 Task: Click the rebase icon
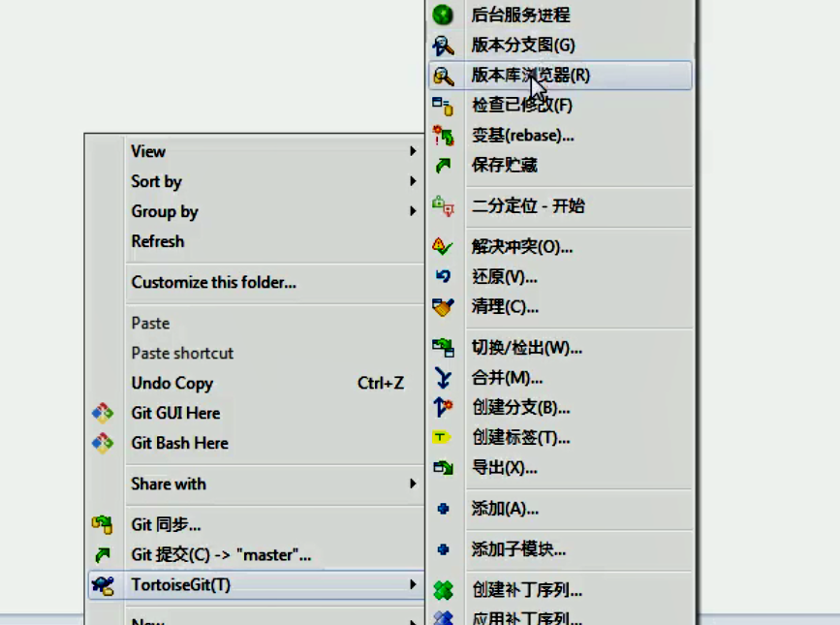pos(443,136)
